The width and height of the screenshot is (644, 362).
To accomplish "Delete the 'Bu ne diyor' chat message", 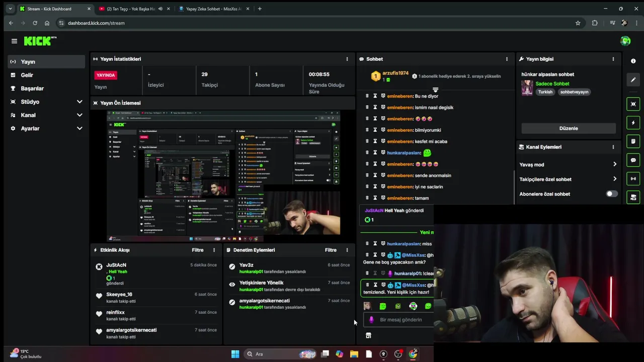I will [367, 96].
